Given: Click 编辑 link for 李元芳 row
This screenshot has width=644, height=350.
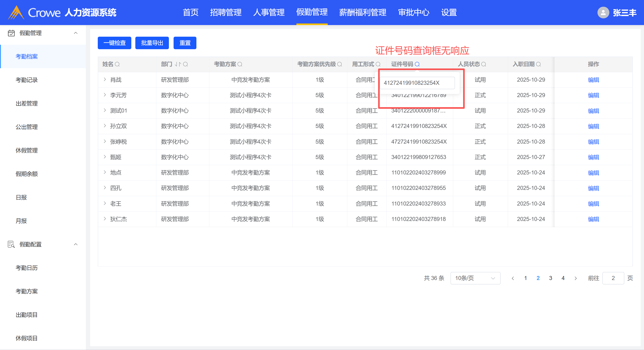Looking at the screenshot, I should click(593, 95).
